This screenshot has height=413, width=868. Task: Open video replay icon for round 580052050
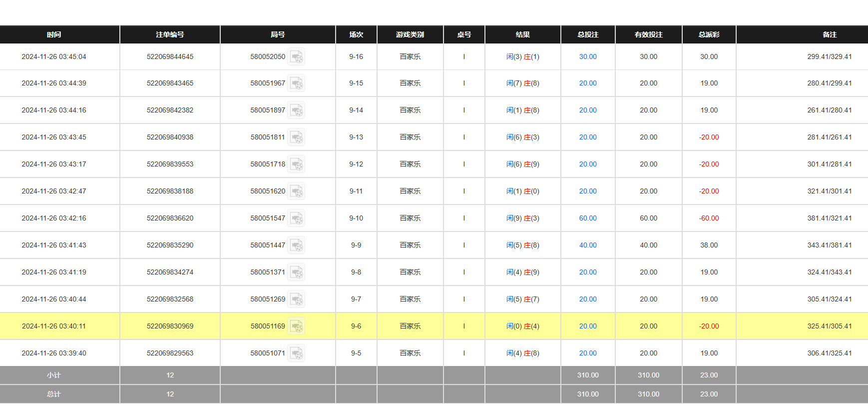pyautogui.click(x=296, y=57)
